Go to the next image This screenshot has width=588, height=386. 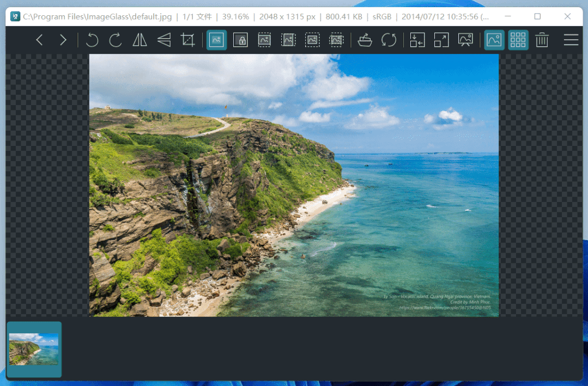click(x=63, y=40)
